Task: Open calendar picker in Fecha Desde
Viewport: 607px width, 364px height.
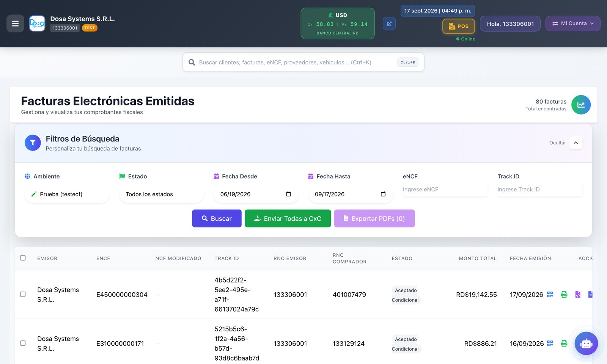Action: pyautogui.click(x=288, y=194)
